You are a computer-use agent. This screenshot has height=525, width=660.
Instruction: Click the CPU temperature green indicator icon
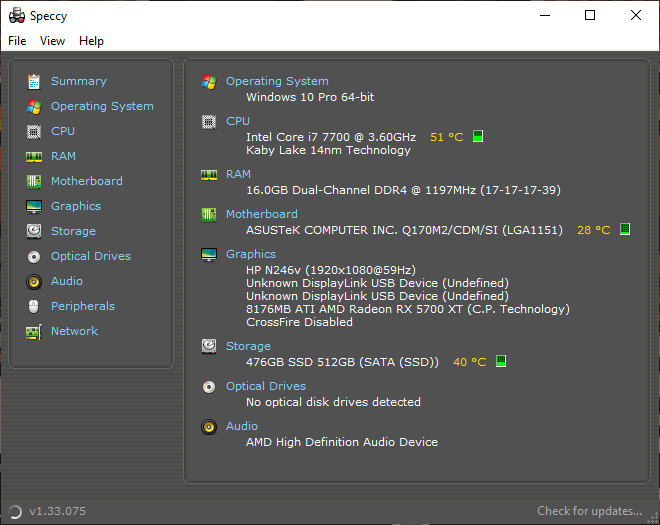point(478,136)
